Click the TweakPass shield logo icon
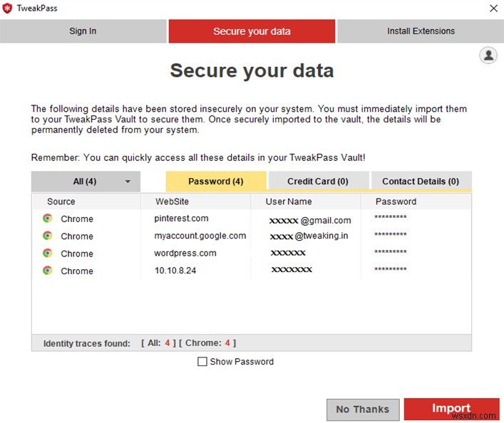 tap(8, 9)
